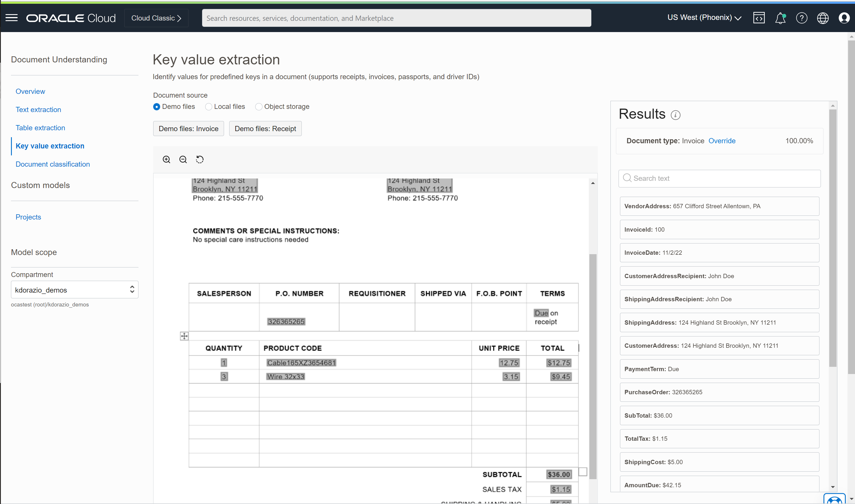855x504 pixels.
Task: Open the Cloud Shell developer tools icon
Action: tap(758, 18)
